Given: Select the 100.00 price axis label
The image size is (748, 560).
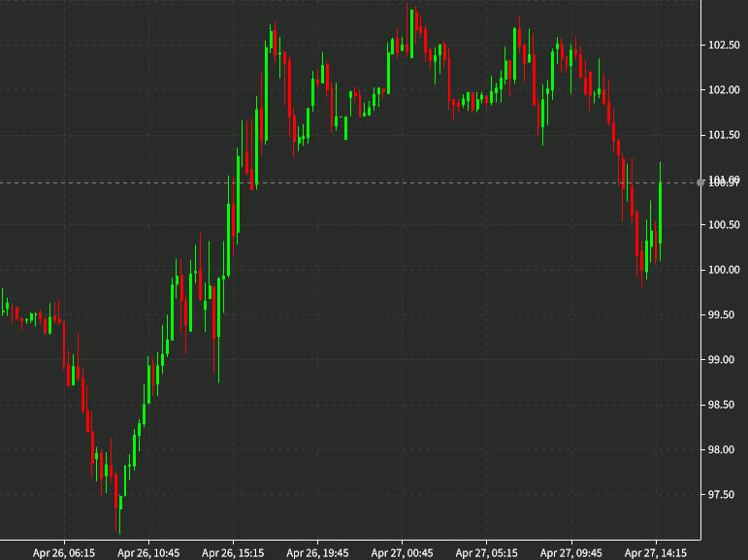Looking at the screenshot, I should (724, 270).
